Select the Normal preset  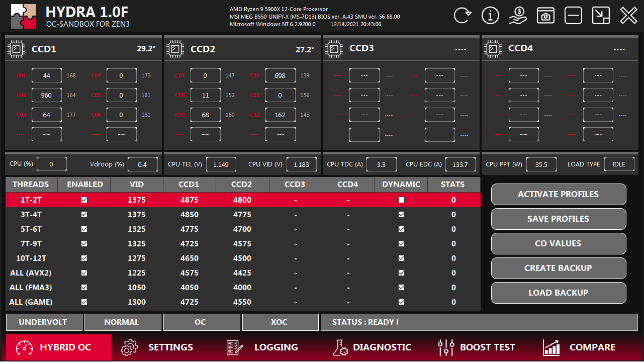click(x=123, y=322)
